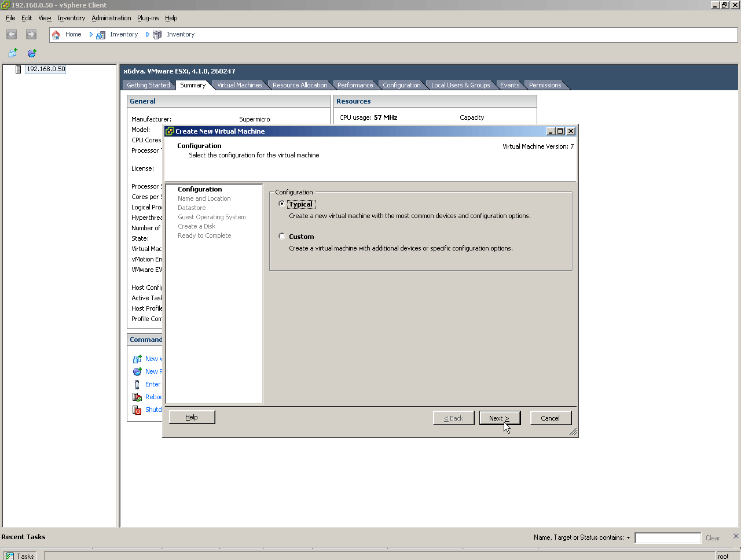The width and height of the screenshot is (741, 560).
Task: Click the 'Capacity' label in Resources panel
Action: [472, 117]
